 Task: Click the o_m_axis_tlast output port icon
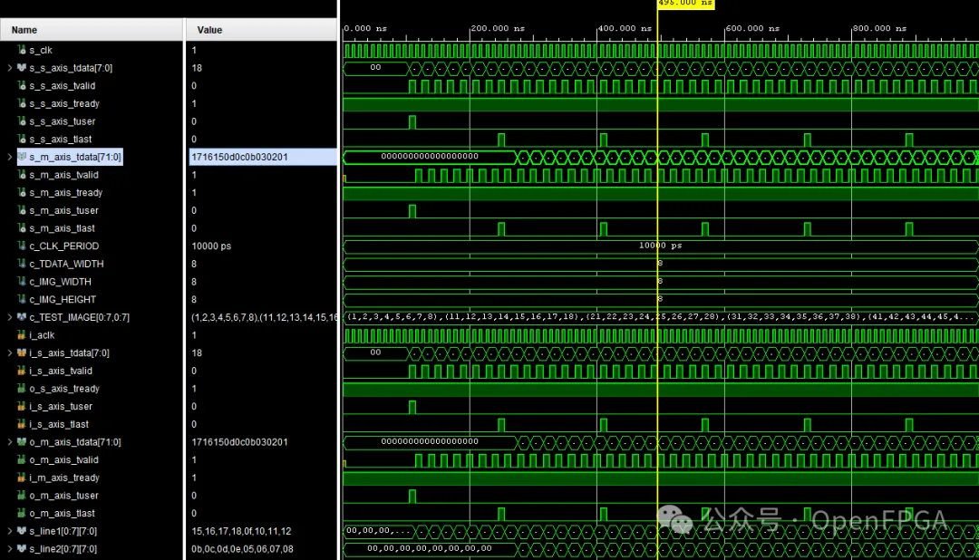22,513
